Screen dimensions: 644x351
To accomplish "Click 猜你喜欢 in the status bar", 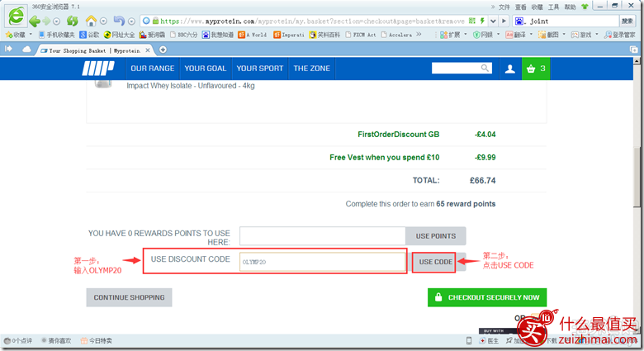I will (56, 341).
